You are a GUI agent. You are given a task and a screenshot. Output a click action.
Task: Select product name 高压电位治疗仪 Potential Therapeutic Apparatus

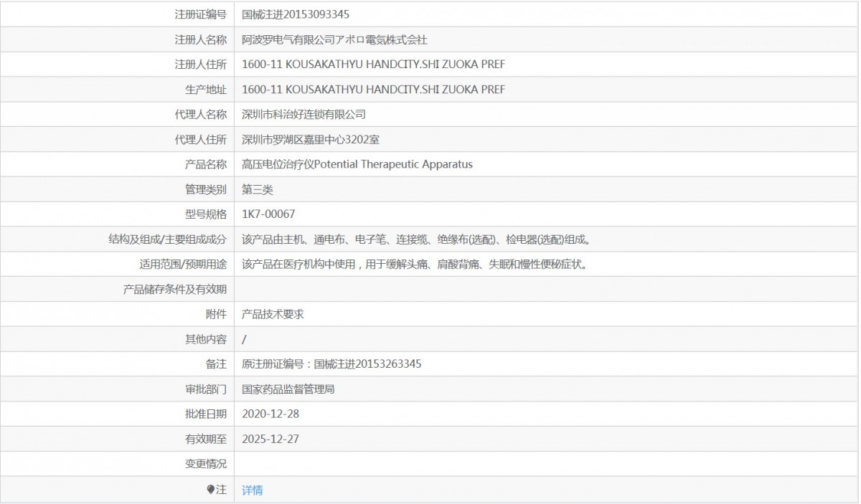pos(357,164)
